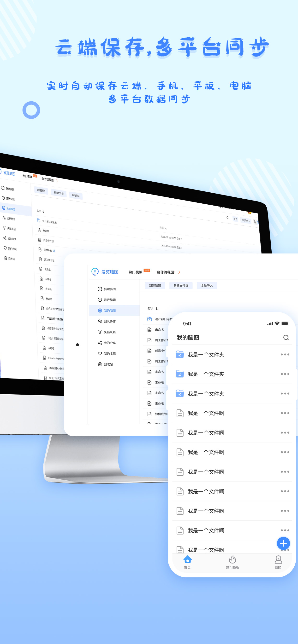Click the 爱莫脑图 logo on the tablet

(105, 272)
